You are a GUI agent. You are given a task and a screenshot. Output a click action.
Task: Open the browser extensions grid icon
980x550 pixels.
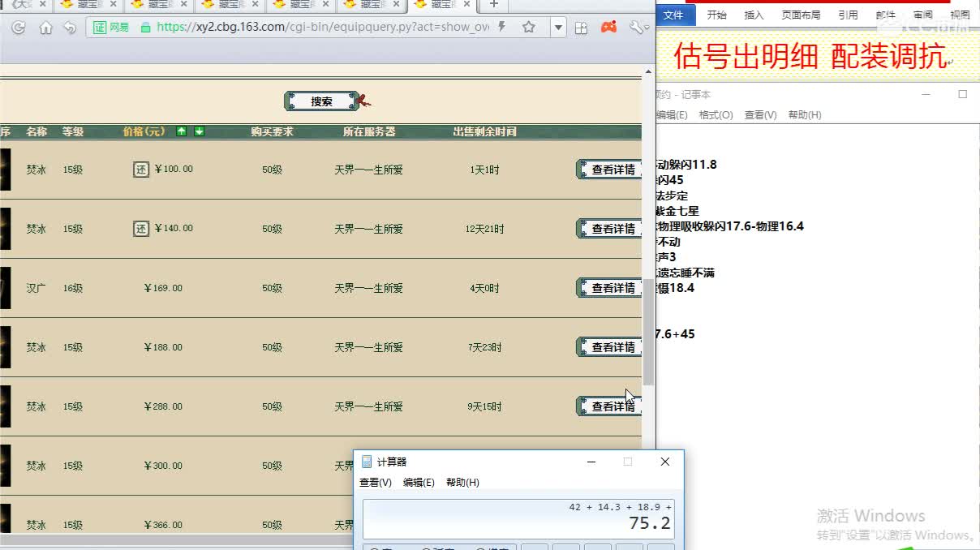coord(582,28)
